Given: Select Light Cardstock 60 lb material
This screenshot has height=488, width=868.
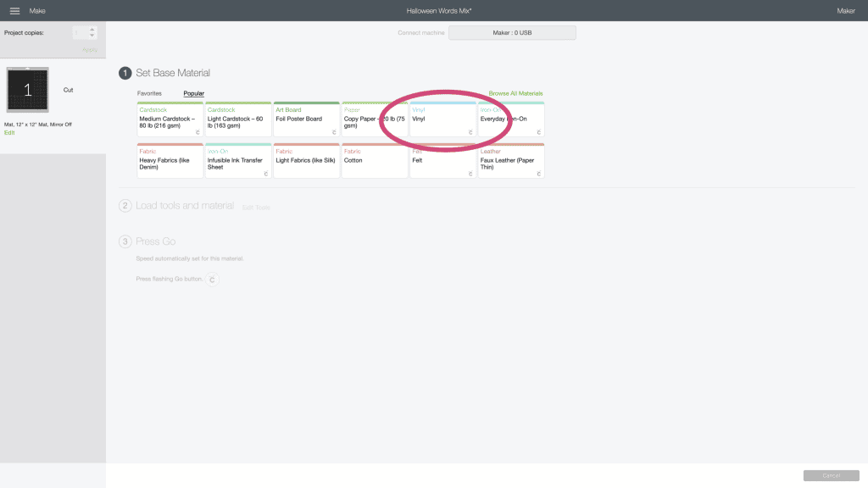Looking at the screenshot, I should click(x=238, y=119).
